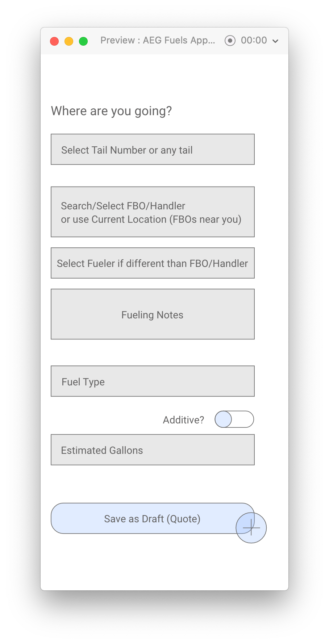This screenshot has height=644, width=329.
Task: Click the Estimated Gallons field
Action: [153, 450]
